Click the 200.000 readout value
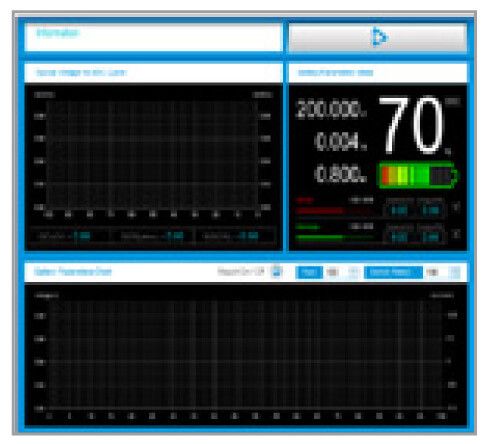The image size is (487, 444). 331,109
